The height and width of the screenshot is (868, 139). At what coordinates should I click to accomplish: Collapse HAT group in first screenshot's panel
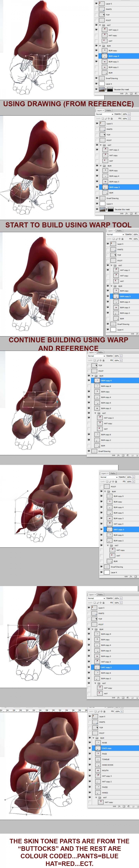(100, 25)
